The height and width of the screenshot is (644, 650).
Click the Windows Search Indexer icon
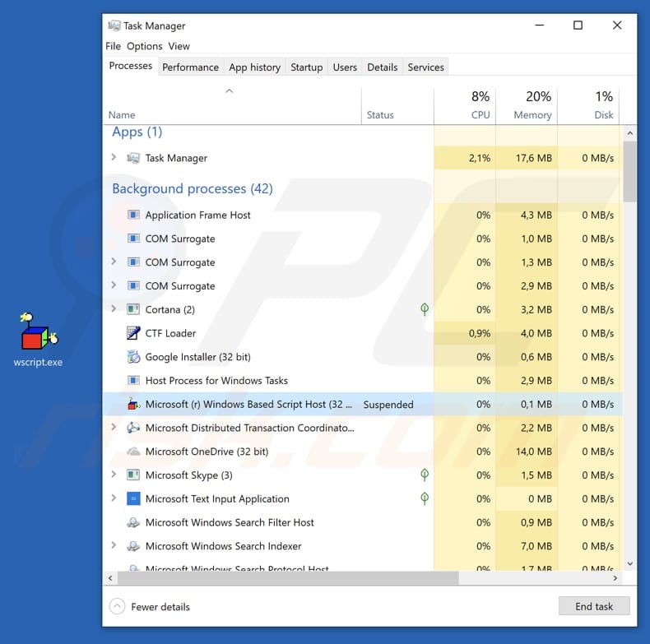pos(133,546)
